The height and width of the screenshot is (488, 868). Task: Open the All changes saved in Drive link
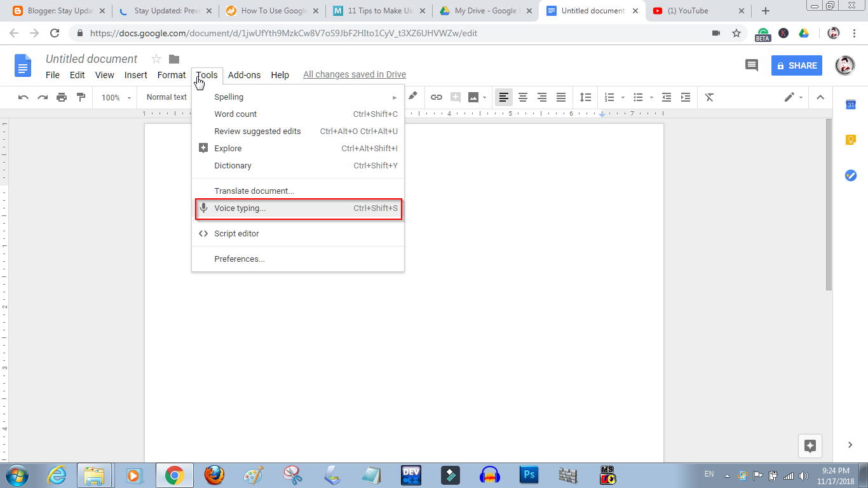[x=354, y=74]
